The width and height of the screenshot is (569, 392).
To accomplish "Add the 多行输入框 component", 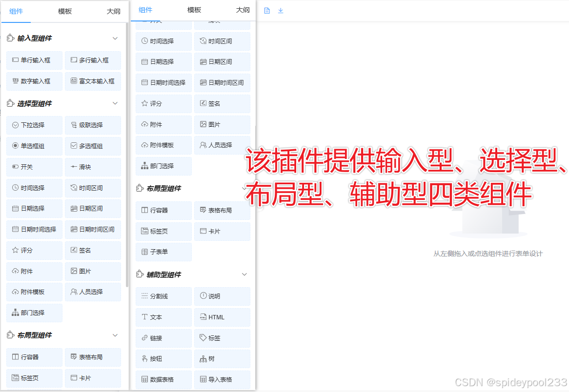I will tap(93, 60).
